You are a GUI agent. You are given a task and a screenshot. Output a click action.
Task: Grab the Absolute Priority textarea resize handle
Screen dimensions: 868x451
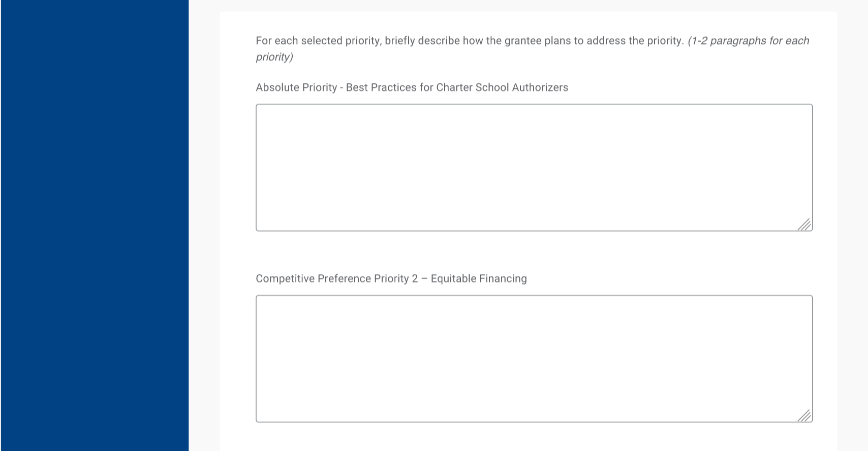pos(804,225)
